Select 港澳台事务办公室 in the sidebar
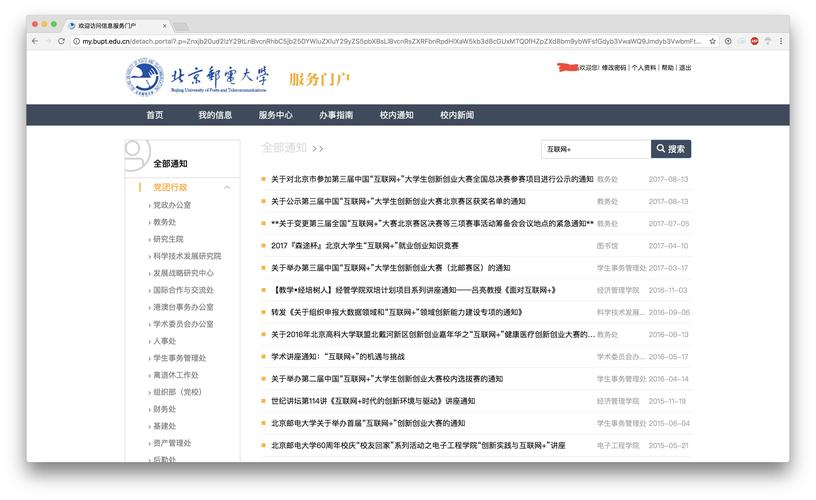816x500 pixels. tap(183, 307)
